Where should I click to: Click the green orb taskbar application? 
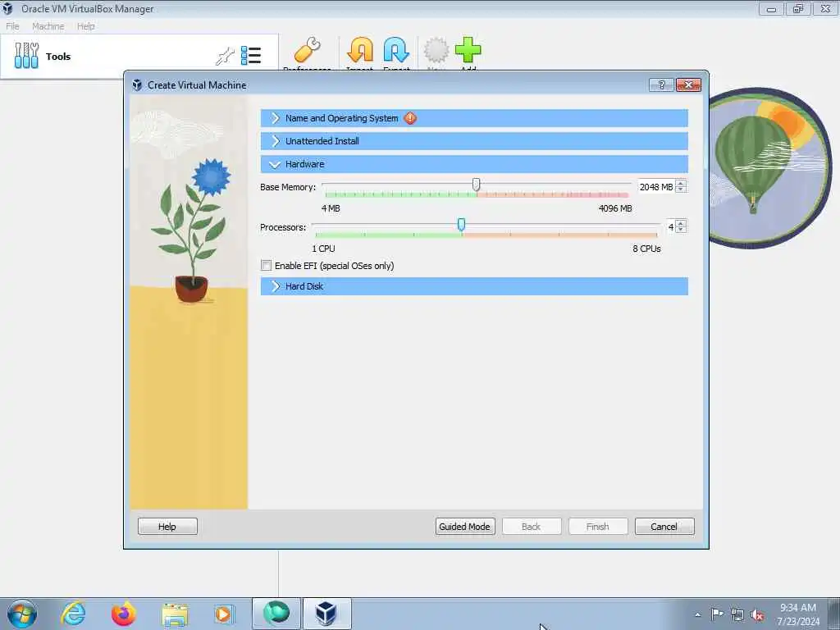point(276,614)
